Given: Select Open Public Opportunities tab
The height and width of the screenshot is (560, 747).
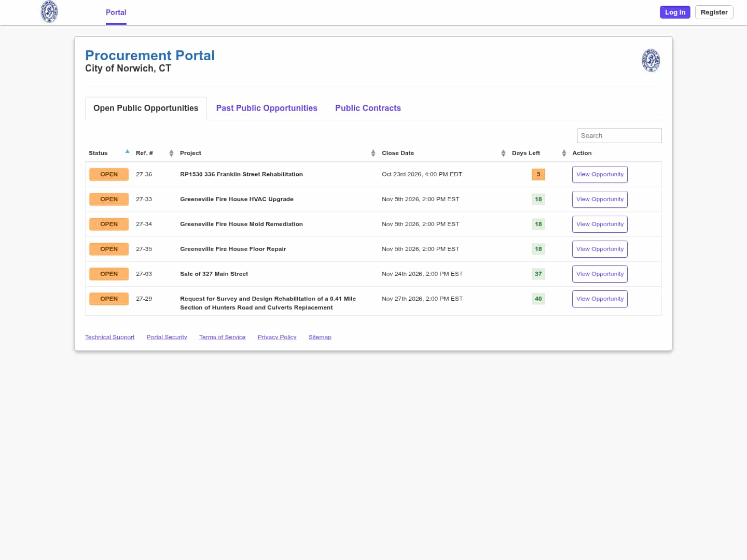Looking at the screenshot, I should pos(146,108).
